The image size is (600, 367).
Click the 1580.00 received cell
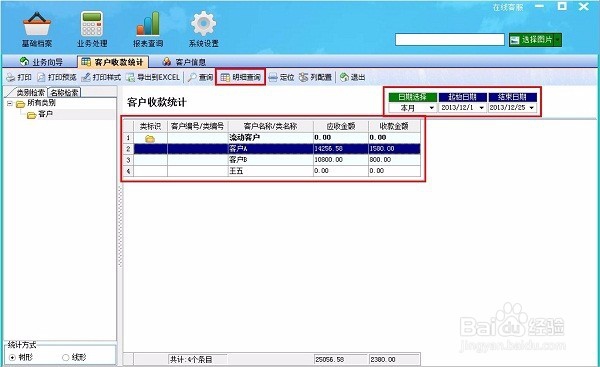[x=394, y=149]
